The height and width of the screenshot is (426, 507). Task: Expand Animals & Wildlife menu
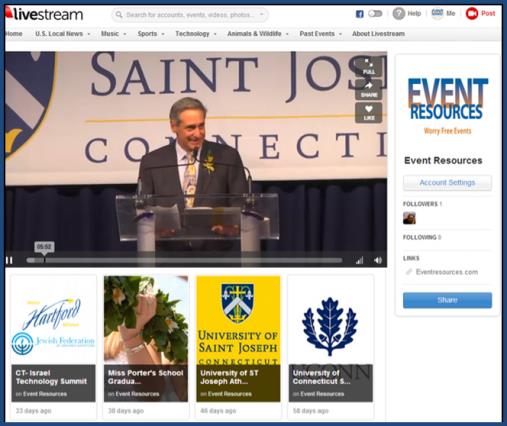[258, 34]
